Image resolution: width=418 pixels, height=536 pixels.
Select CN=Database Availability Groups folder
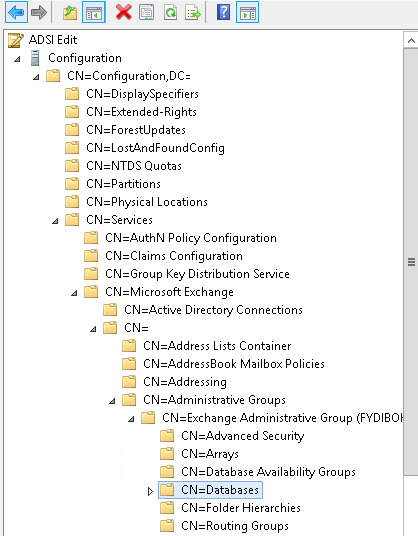pos(258,472)
